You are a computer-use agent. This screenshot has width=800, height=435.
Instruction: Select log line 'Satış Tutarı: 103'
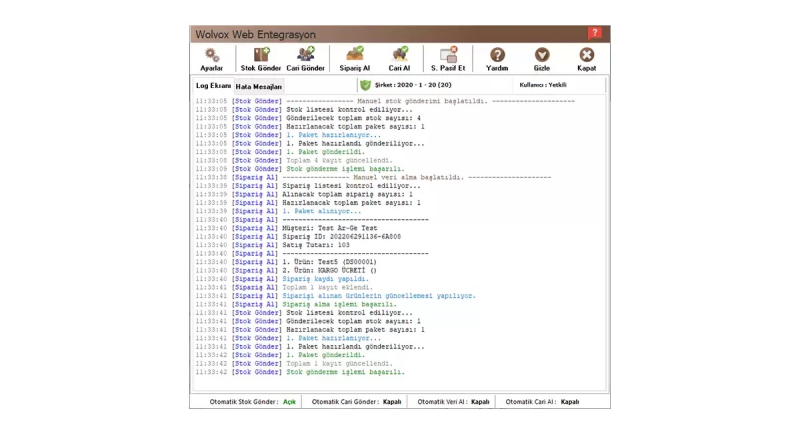(273, 245)
